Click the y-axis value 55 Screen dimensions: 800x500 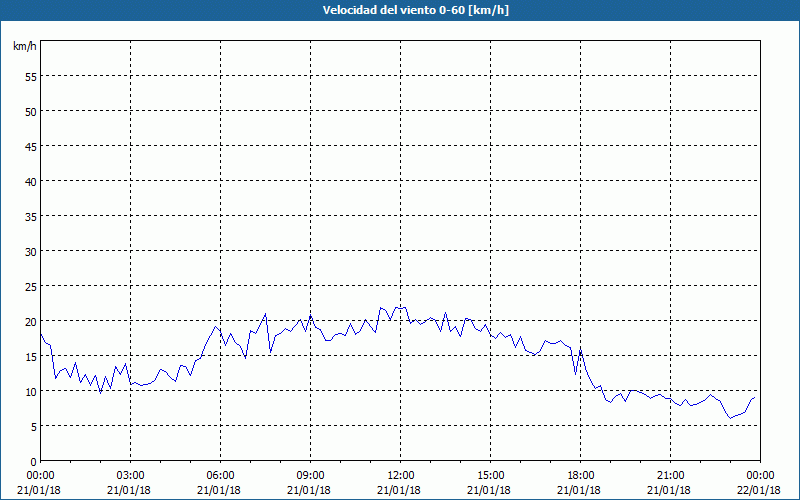[31, 77]
